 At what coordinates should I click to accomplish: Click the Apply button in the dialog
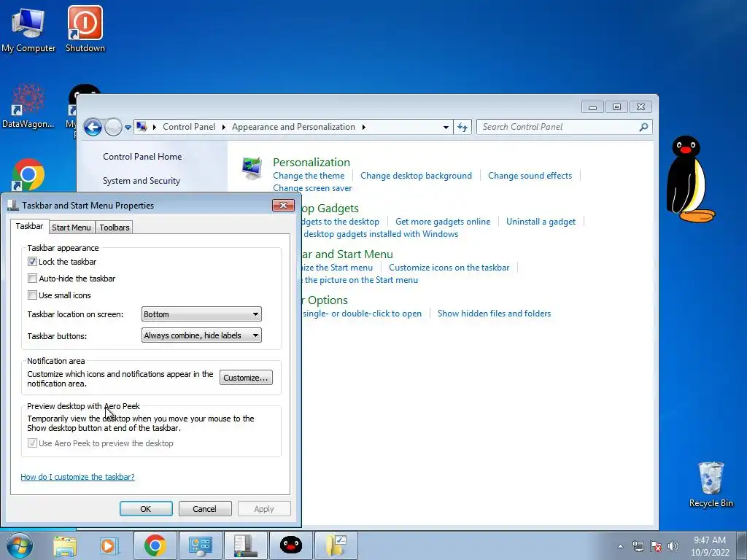[264, 508]
